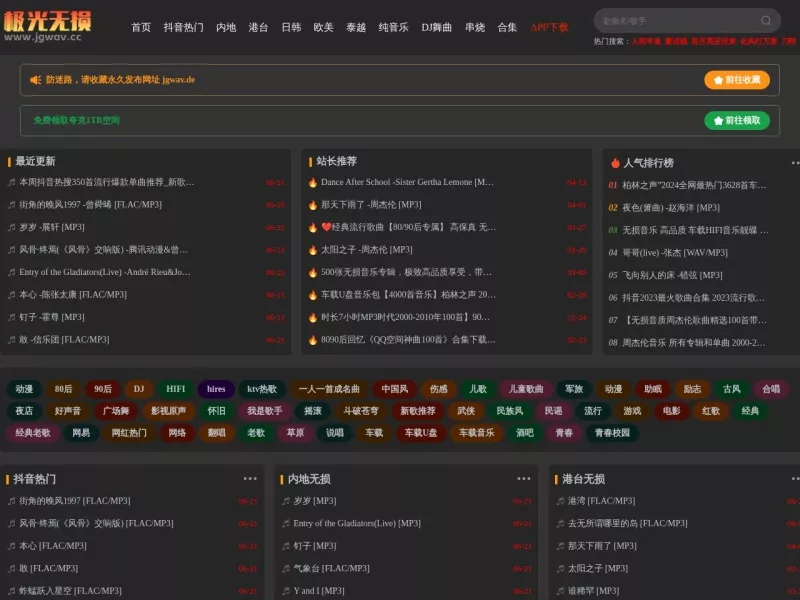
Task: Click the search magnifier icon
Action: coord(765,20)
